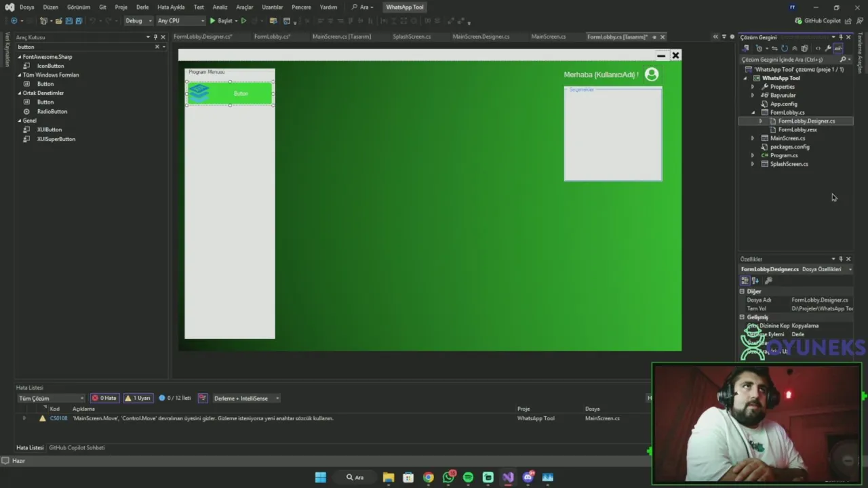Click the property pages wrench icon in Özellikler

(768, 281)
